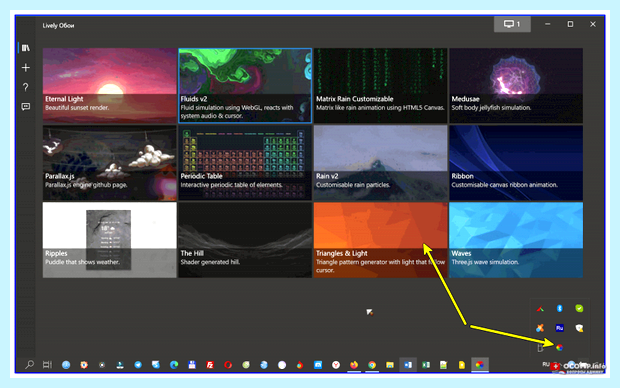Image resolution: width=620 pixels, height=388 pixels.
Task: Pick the Medusae jellyfish wallpaper
Action: [516, 85]
